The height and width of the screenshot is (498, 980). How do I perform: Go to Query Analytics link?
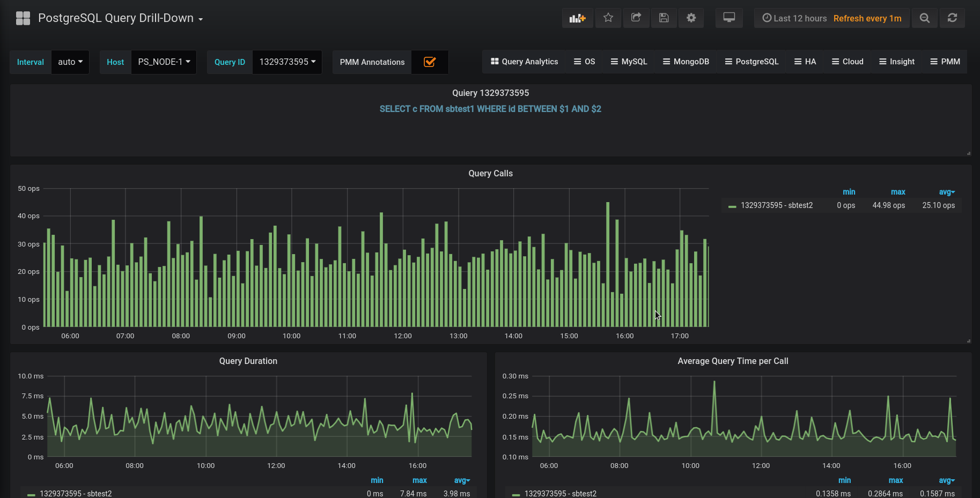(524, 62)
